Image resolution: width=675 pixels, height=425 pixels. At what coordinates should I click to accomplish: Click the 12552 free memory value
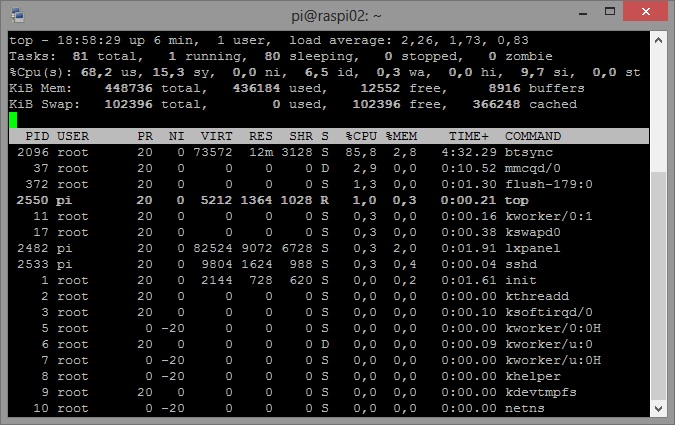[x=381, y=88]
